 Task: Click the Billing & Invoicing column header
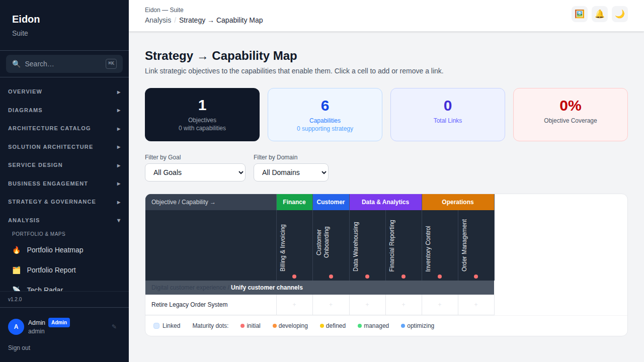coord(294,245)
